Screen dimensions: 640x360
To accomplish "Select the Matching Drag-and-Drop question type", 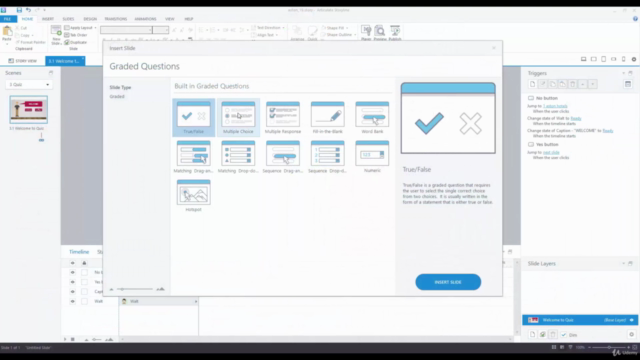I will click(x=193, y=157).
